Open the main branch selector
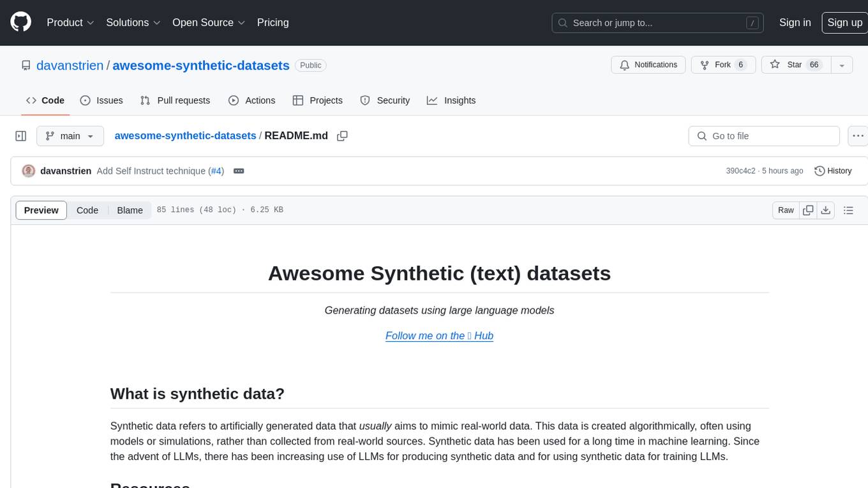Viewport: 868px width, 488px height. (70, 136)
